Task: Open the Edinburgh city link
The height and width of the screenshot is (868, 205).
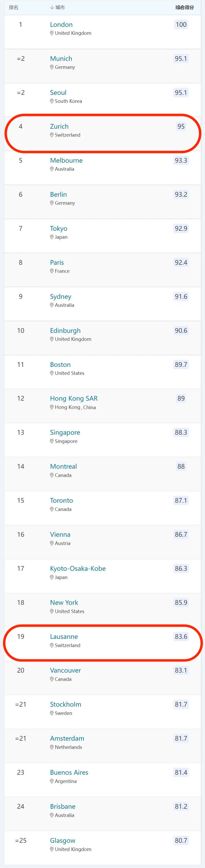Action: [65, 330]
